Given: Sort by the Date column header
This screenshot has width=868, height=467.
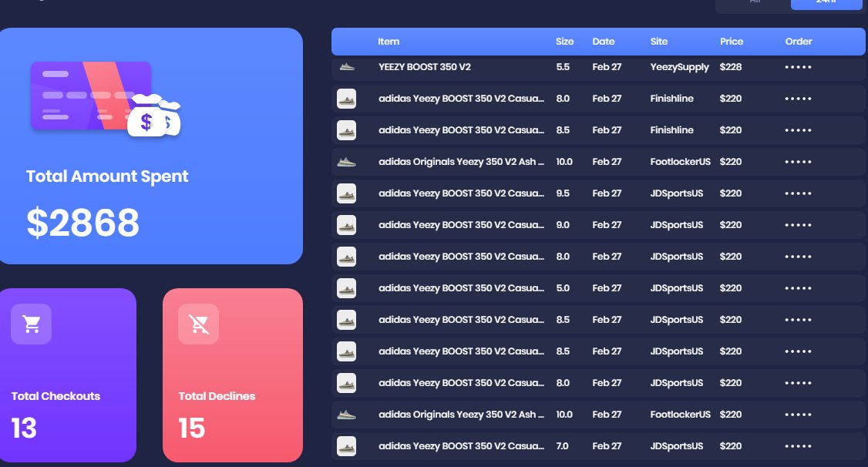Looking at the screenshot, I should pyautogui.click(x=604, y=42).
